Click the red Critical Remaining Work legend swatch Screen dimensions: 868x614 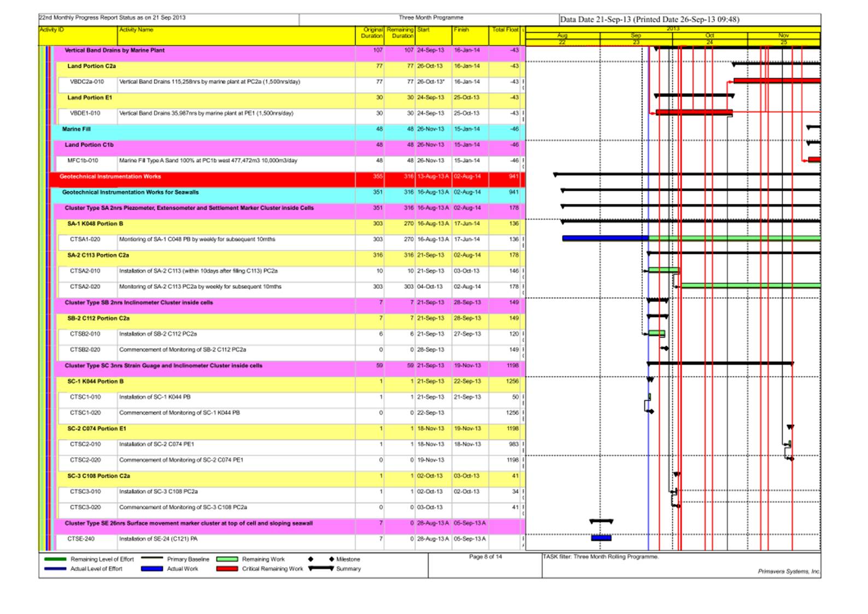coord(227,569)
